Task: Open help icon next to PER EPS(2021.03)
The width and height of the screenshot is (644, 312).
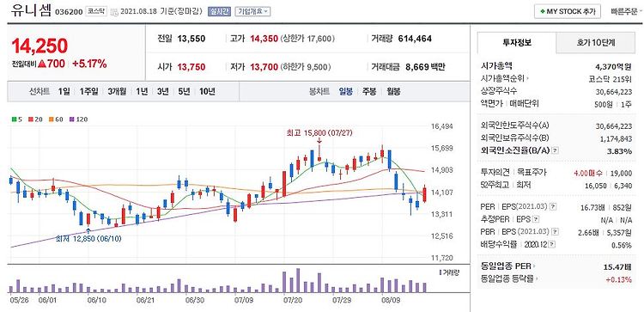Action: 553,206
